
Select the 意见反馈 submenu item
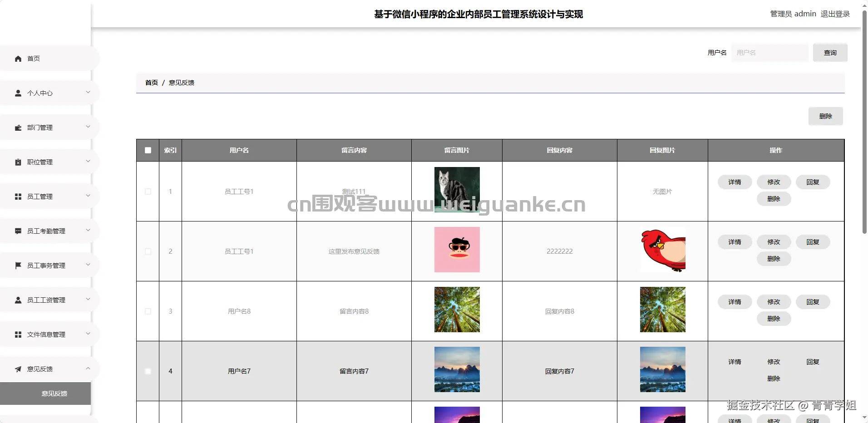click(45, 393)
